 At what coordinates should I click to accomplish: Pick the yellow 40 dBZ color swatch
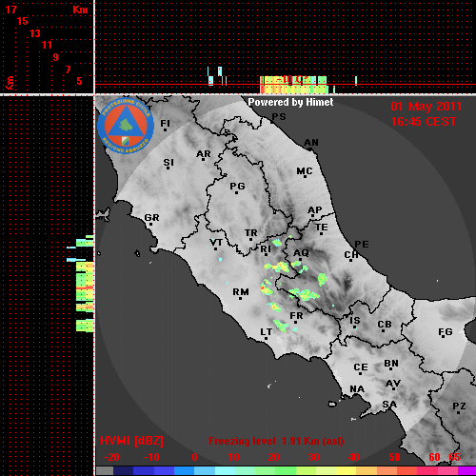(x=346, y=470)
